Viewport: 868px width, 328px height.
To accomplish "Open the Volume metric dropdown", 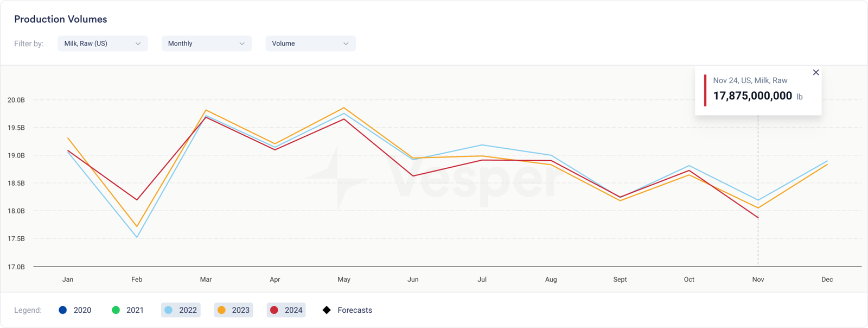I will [310, 43].
